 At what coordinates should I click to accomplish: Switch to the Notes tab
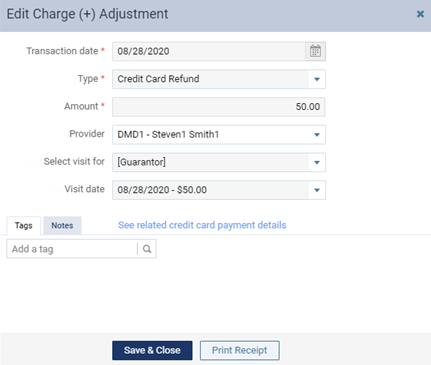click(x=62, y=225)
